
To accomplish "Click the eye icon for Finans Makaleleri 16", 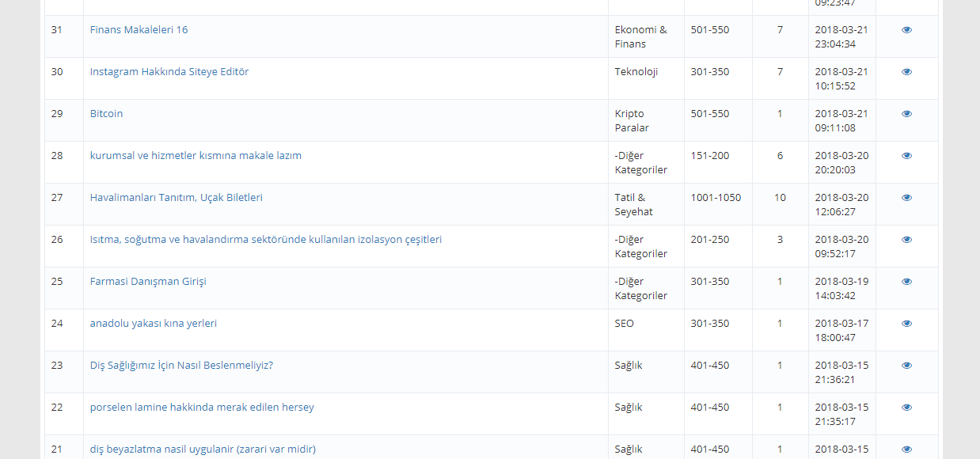I will click(x=906, y=30).
